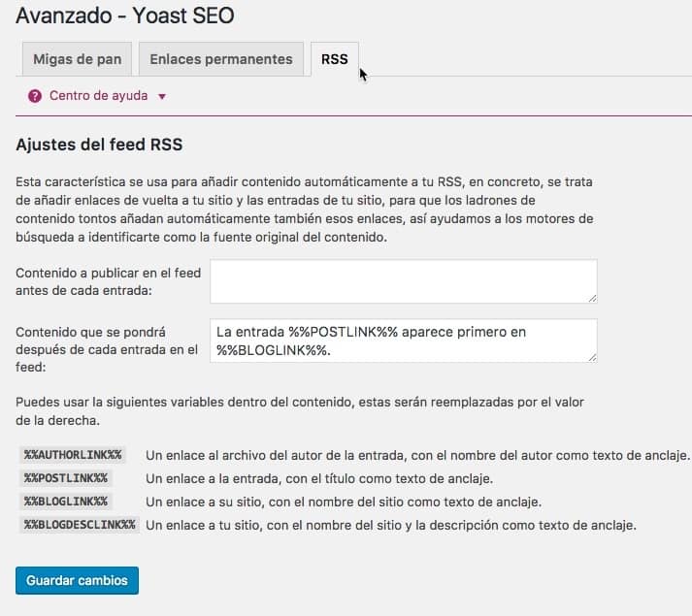Click the resize handle of the lower text area

(592, 358)
